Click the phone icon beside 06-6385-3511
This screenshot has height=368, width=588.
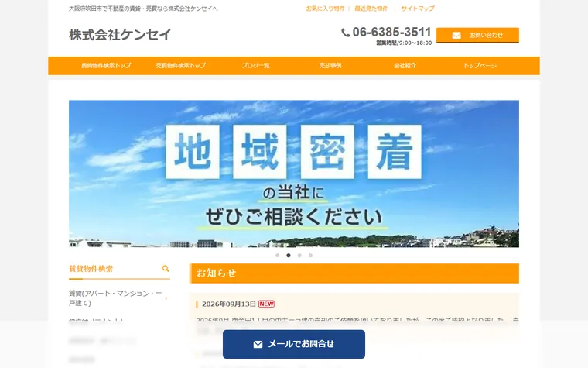[345, 33]
